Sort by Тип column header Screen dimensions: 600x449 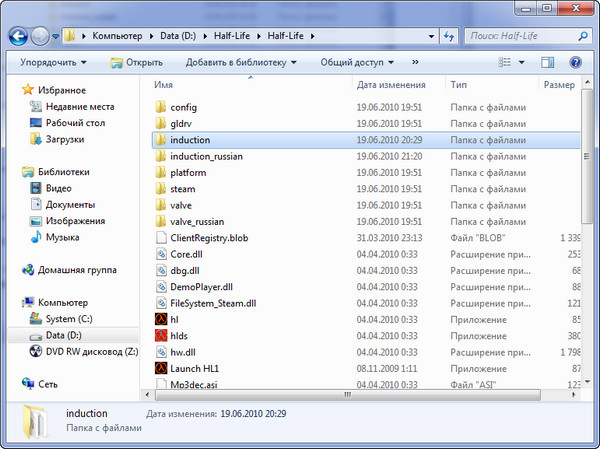458,85
